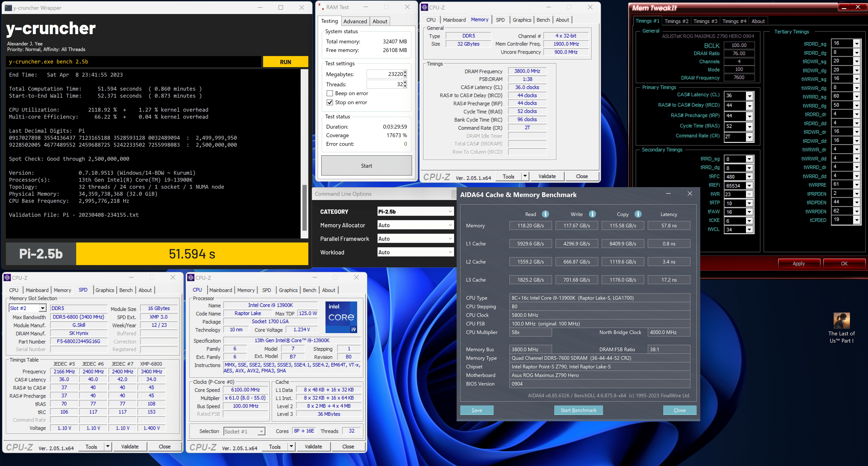Uncheck Stop on error option
The height and width of the screenshot is (466, 868).
330,102
